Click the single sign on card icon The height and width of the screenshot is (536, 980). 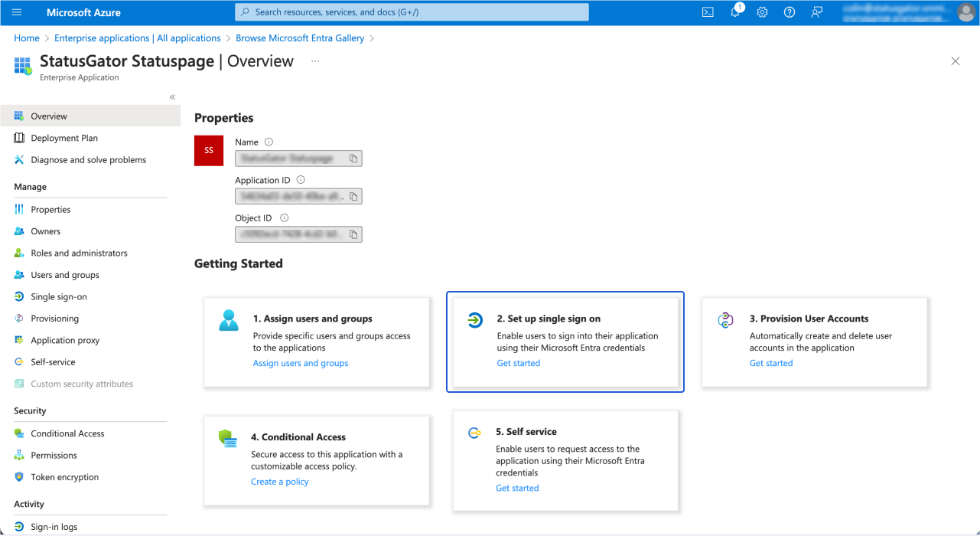pos(475,320)
